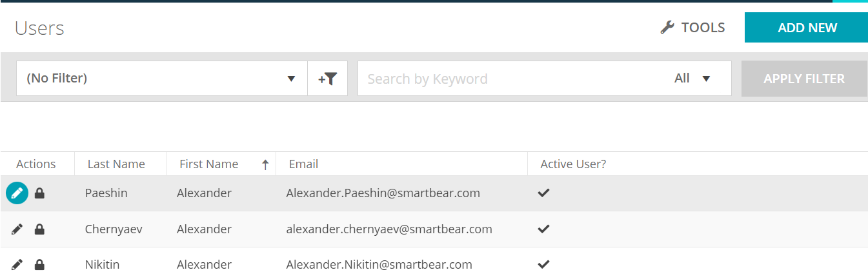Toggle First Name sort arrow
Screen dimensions: 868x279
(265, 164)
